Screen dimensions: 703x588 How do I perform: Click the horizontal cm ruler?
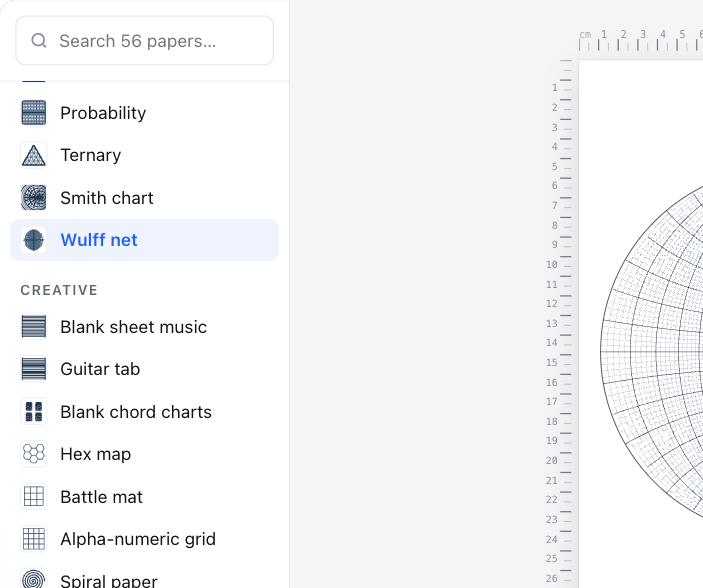tap(641, 40)
